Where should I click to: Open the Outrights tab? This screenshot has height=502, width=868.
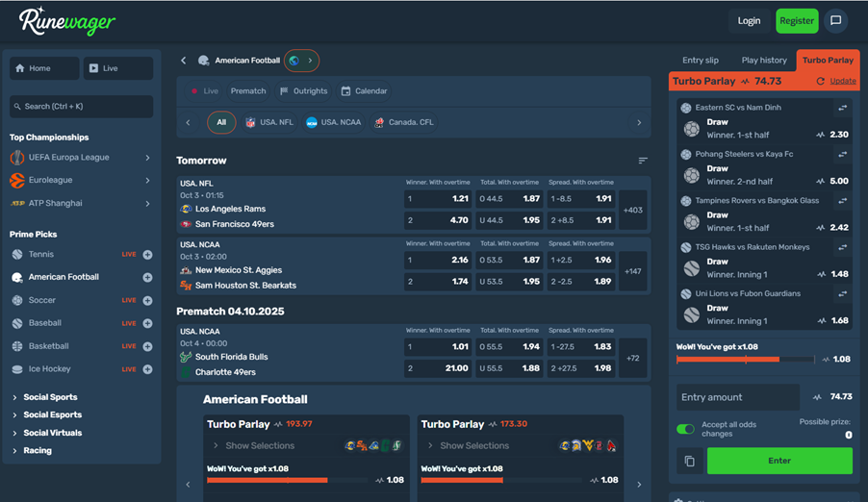(x=304, y=91)
